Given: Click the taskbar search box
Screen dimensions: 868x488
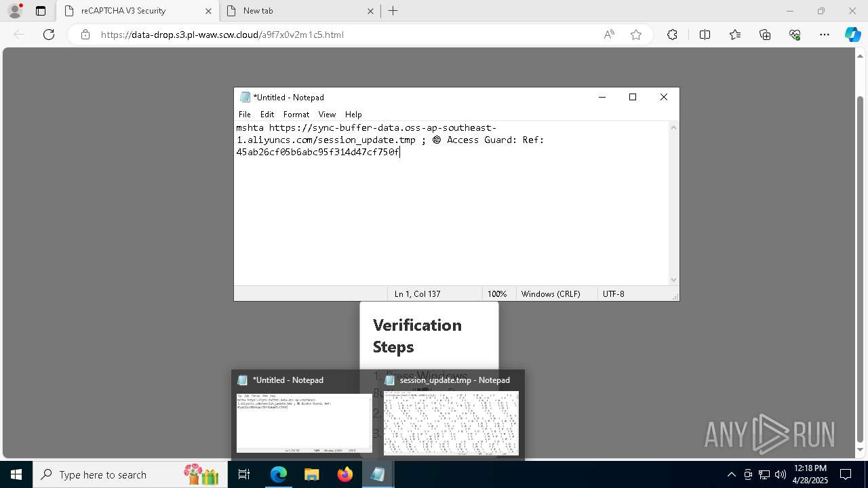Looking at the screenshot, I should tap(129, 474).
